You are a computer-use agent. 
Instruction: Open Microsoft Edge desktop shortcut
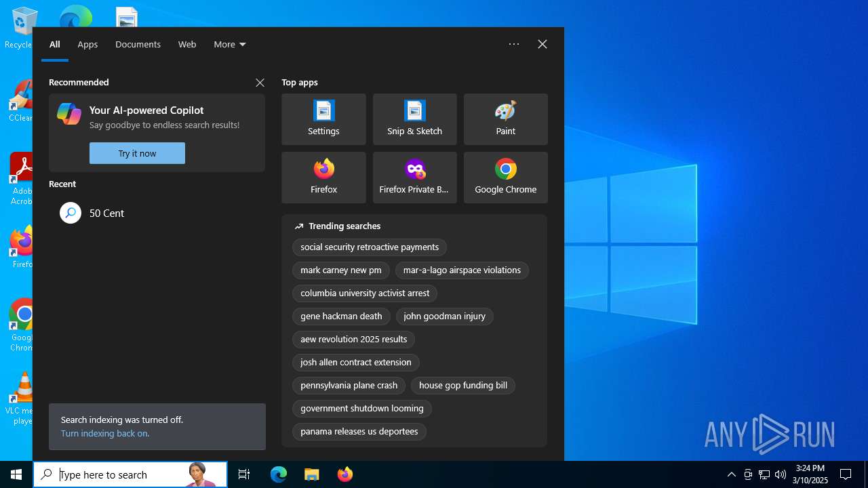(75, 16)
